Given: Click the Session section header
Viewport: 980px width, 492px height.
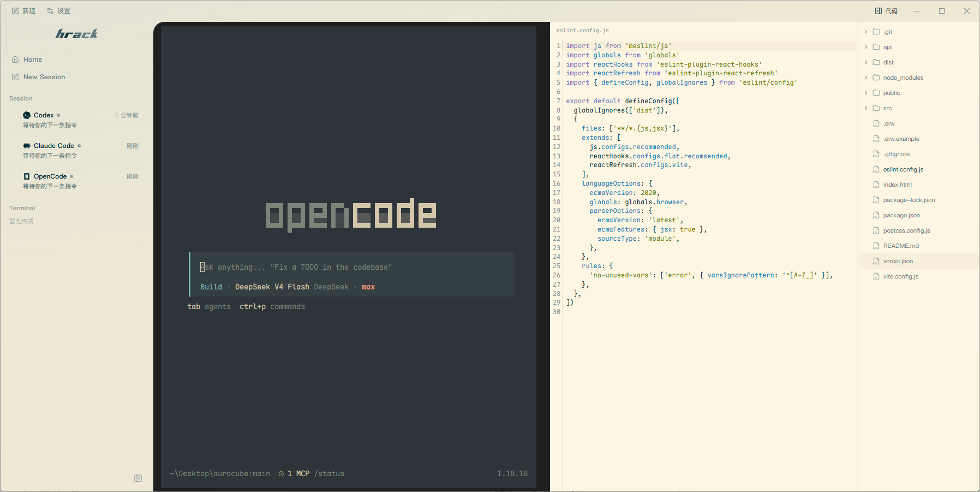Looking at the screenshot, I should tap(21, 98).
